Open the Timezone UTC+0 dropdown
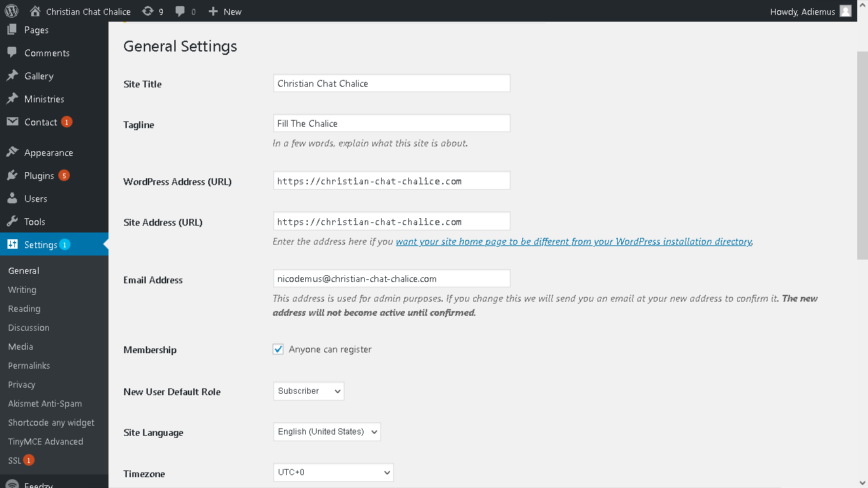Screen dimensions: 868x488 pyautogui.click(x=333, y=472)
